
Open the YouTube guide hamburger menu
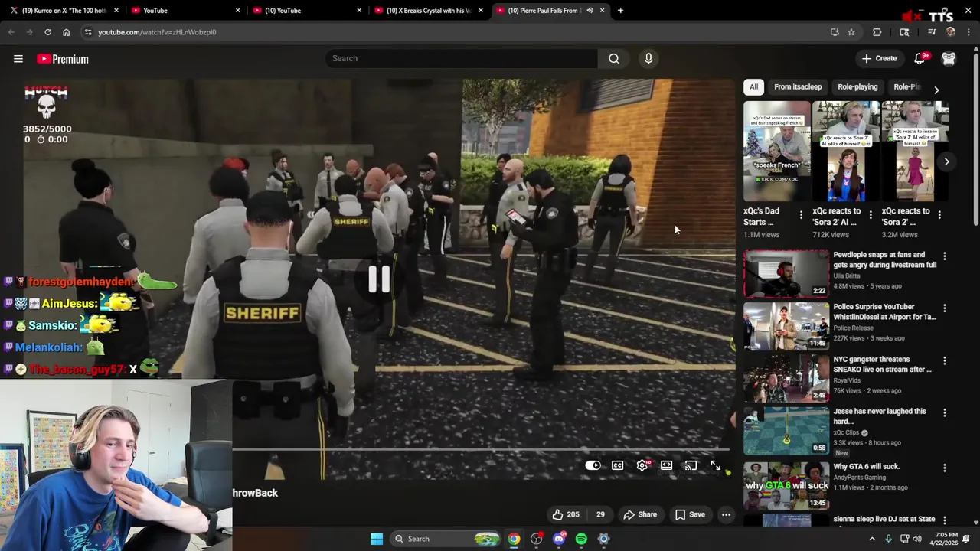(x=18, y=59)
